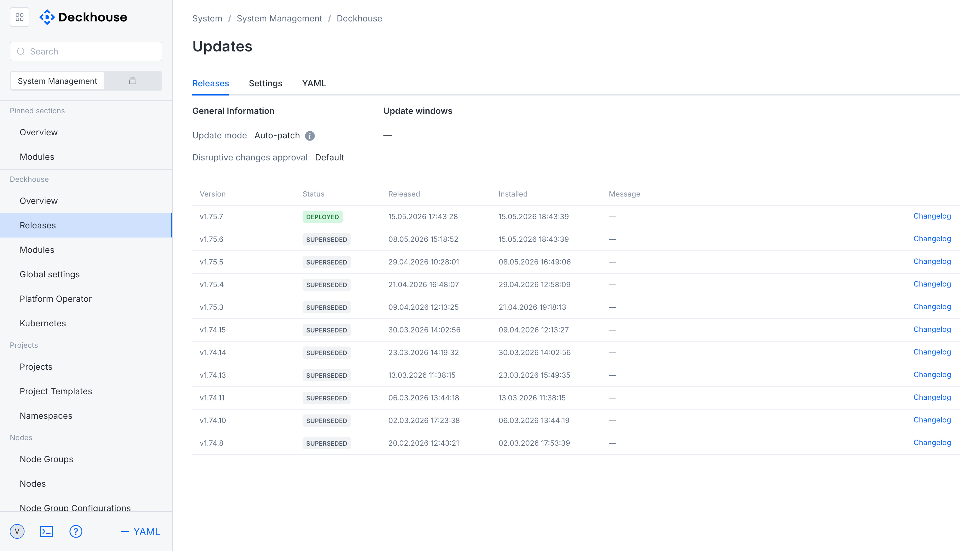Open Projects item in sidebar
The image size is (980, 551).
tap(86, 367)
